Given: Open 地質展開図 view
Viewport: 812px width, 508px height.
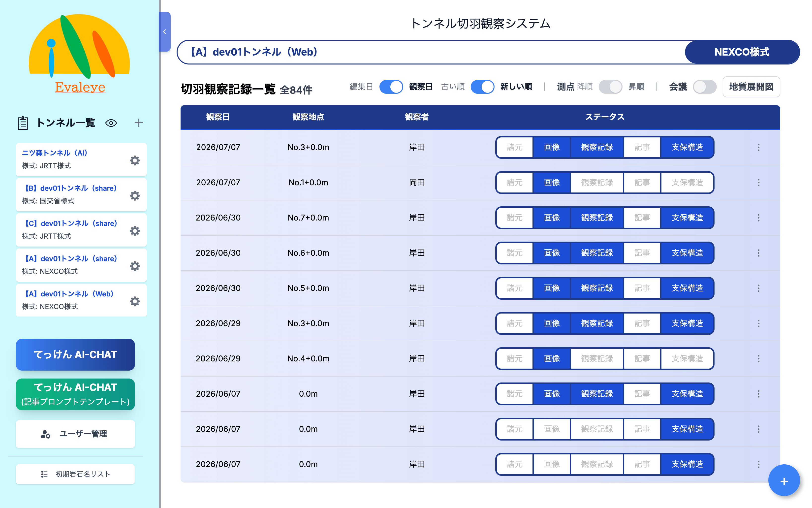Looking at the screenshot, I should click(751, 87).
